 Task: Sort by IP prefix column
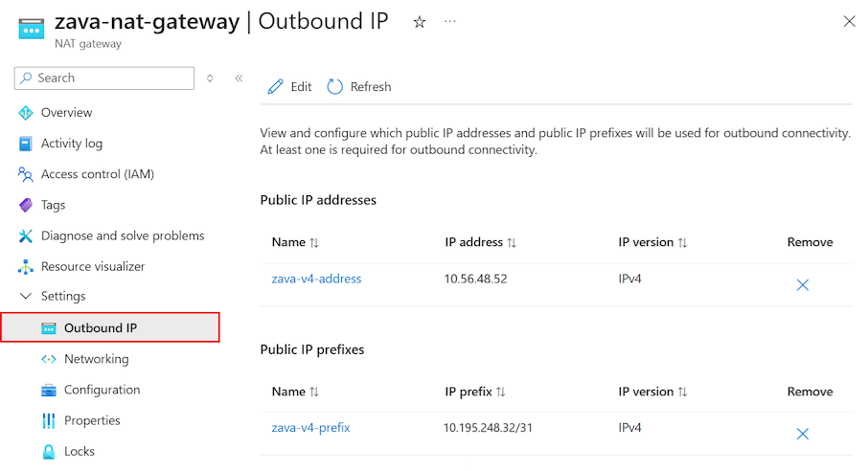tap(475, 392)
